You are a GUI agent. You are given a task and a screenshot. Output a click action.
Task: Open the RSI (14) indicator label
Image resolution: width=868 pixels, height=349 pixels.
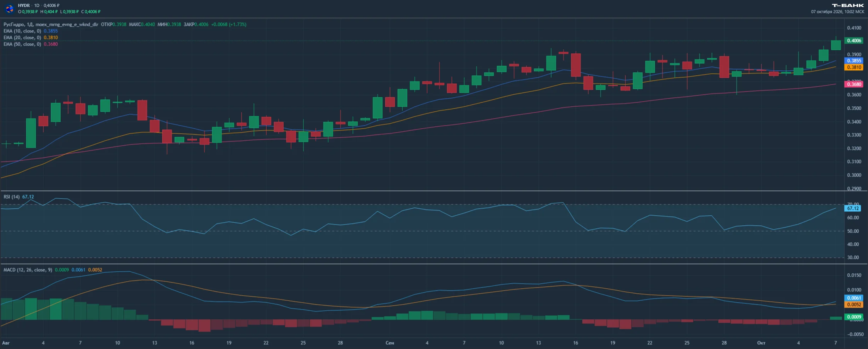[x=12, y=197]
